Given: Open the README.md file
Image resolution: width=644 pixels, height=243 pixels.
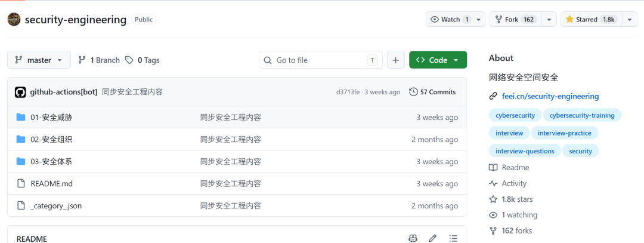Looking at the screenshot, I should (51, 183).
